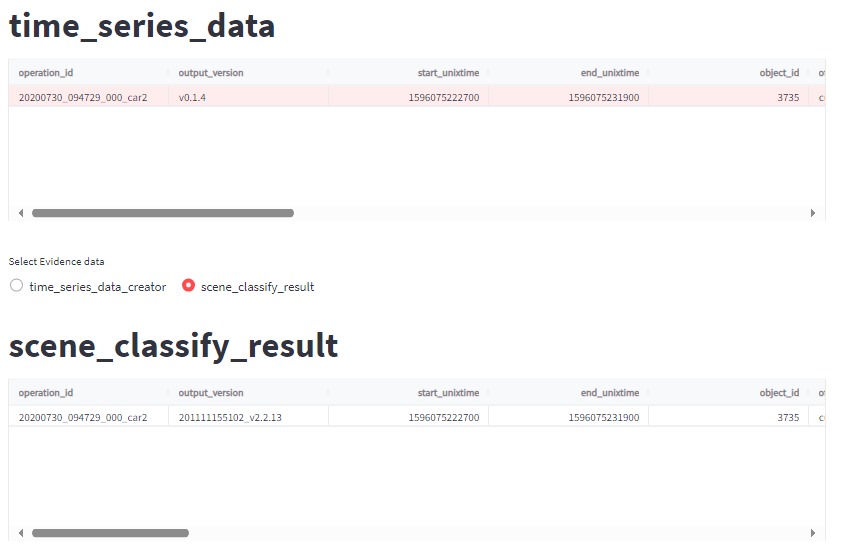Click start_unixtime header in scene_classify_result table
This screenshot has height=557, width=843.
(x=448, y=393)
